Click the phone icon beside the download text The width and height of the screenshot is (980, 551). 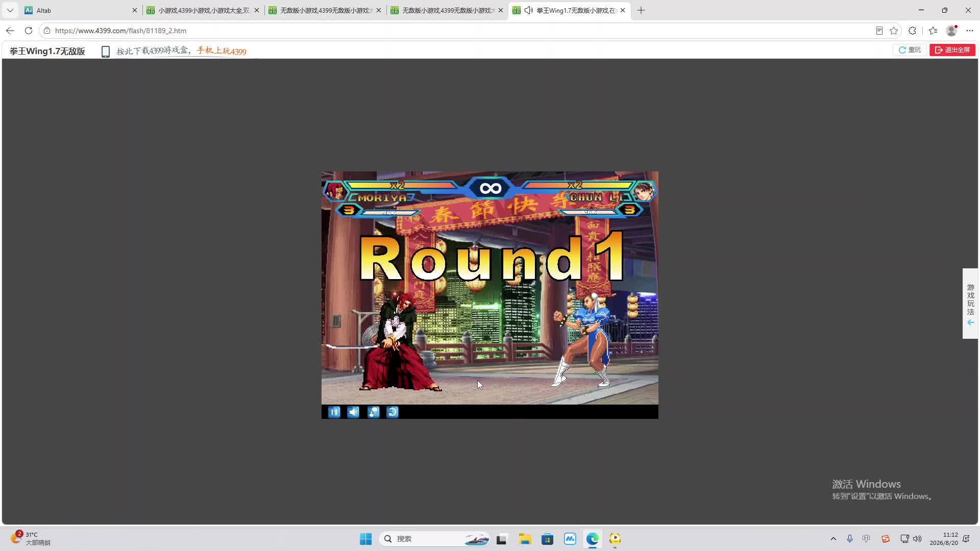tap(106, 52)
